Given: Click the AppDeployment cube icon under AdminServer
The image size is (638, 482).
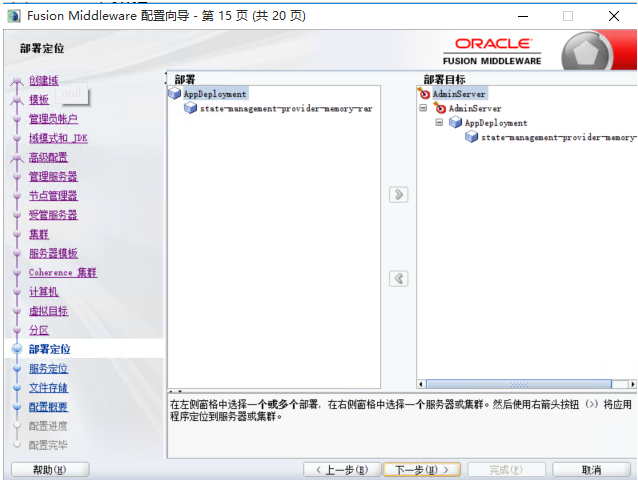Looking at the screenshot, I should [x=456, y=122].
